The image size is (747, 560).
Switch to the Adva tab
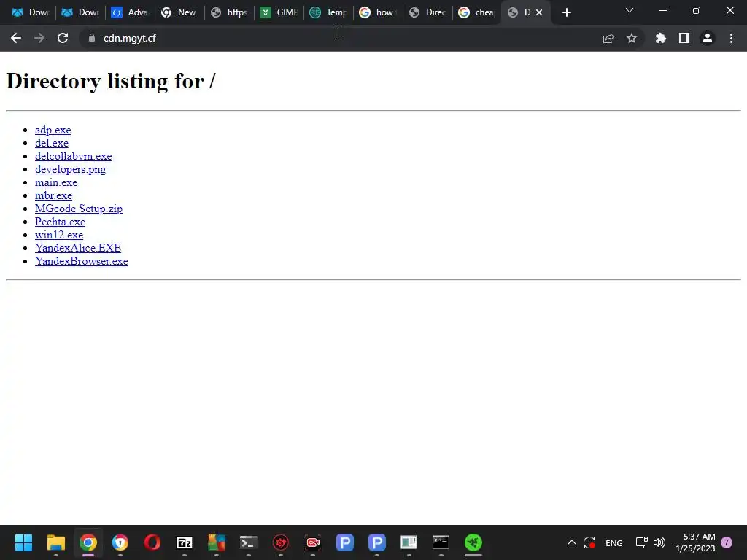[130, 12]
